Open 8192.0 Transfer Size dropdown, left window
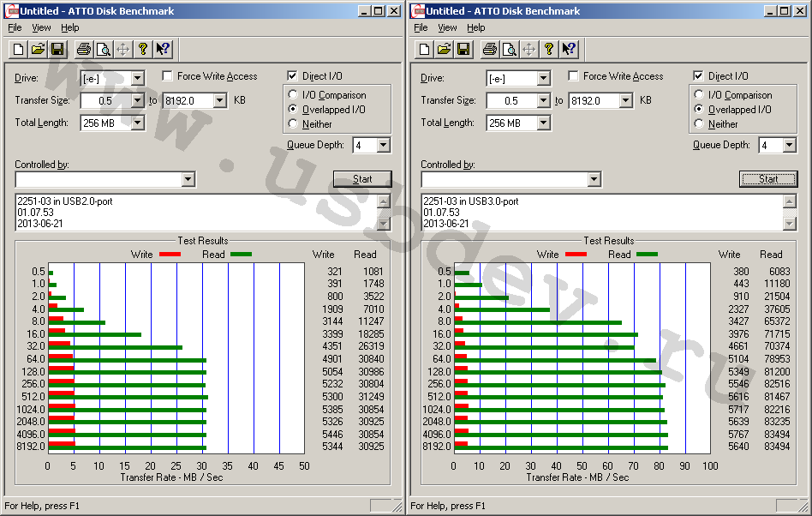The height and width of the screenshot is (516, 812). (219, 100)
